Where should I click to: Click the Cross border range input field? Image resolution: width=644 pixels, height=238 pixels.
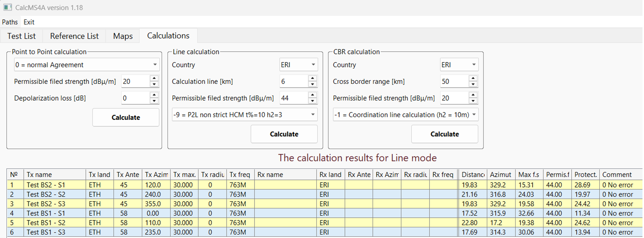pyautogui.click(x=454, y=82)
